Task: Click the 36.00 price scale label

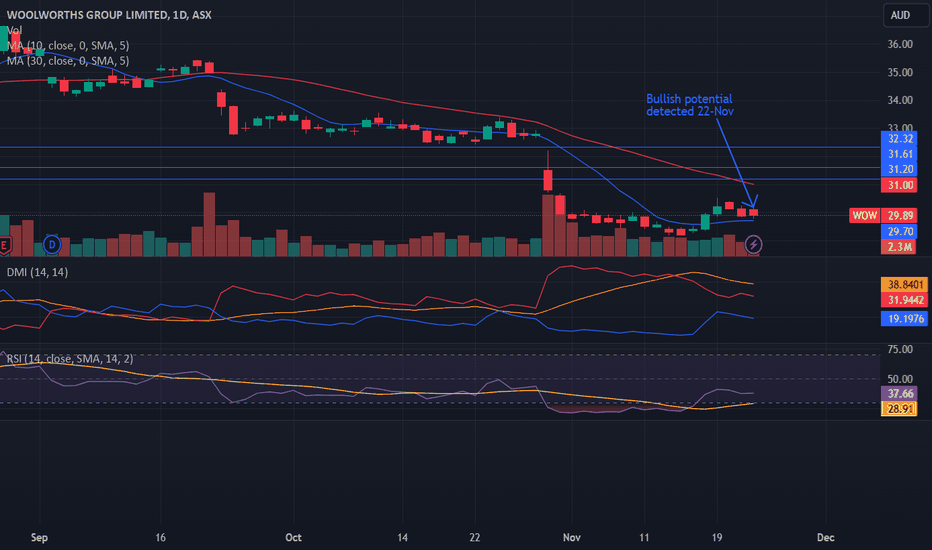Action: (x=900, y=44)
